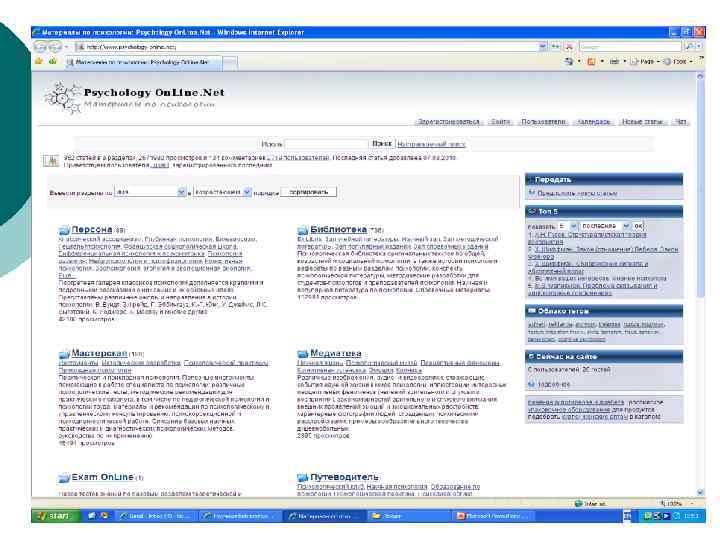Click the folder window taskbar button

click(x=410, y=516)
